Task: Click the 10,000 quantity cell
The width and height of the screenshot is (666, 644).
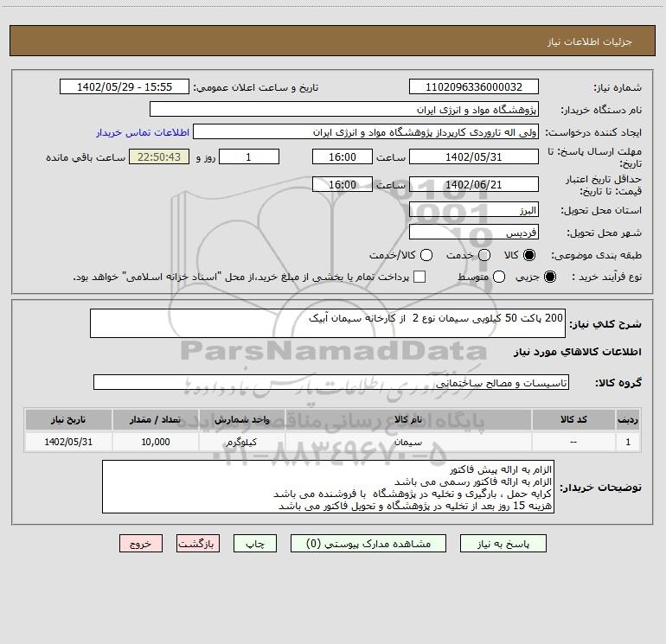Action: tap(156, 442)
